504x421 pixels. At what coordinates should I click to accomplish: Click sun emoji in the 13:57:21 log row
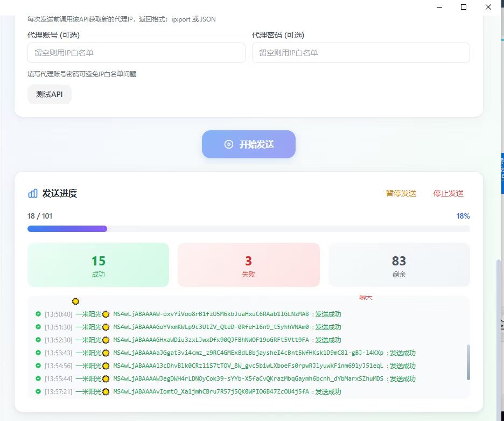pyautogui.click(x=106, y=392)
